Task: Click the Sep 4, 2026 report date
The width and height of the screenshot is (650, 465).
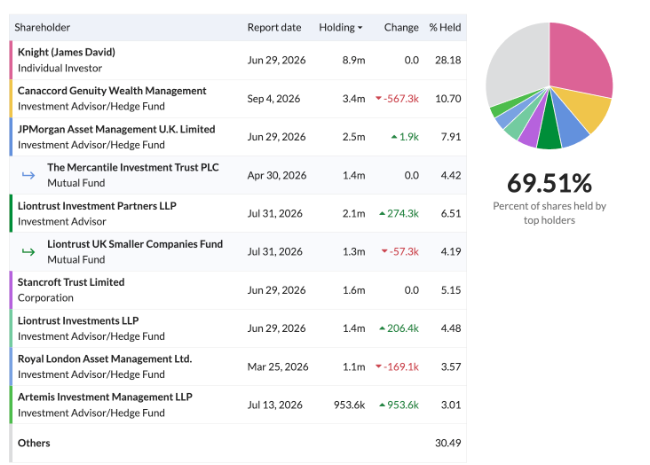Action: tap(274, 99)
